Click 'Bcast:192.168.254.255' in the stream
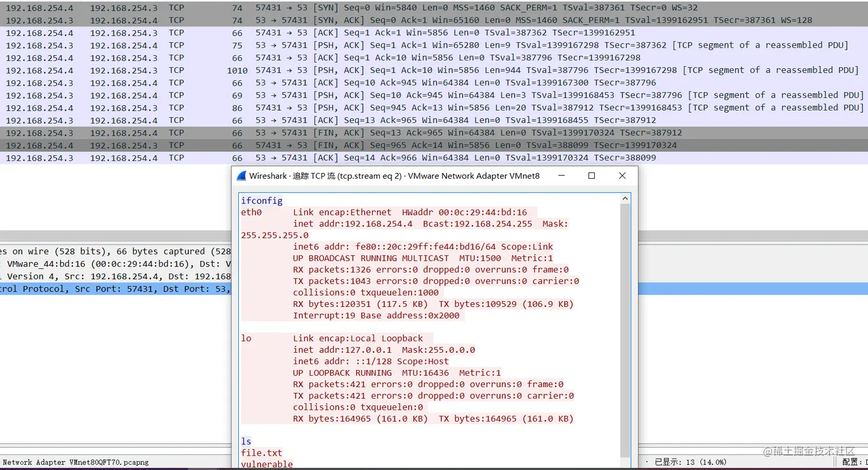The width and height of the screenshot is (868, 470). coord(478,224)
